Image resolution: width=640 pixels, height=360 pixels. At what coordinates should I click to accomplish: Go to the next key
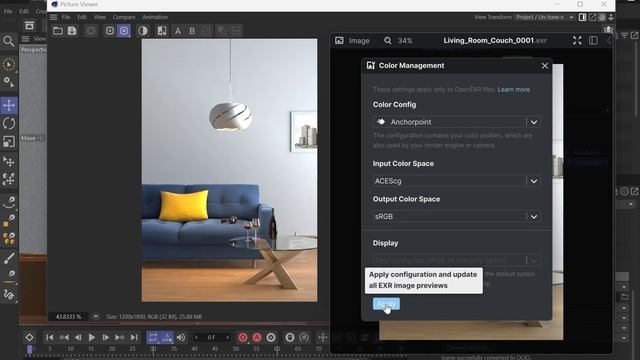(119, 337)
